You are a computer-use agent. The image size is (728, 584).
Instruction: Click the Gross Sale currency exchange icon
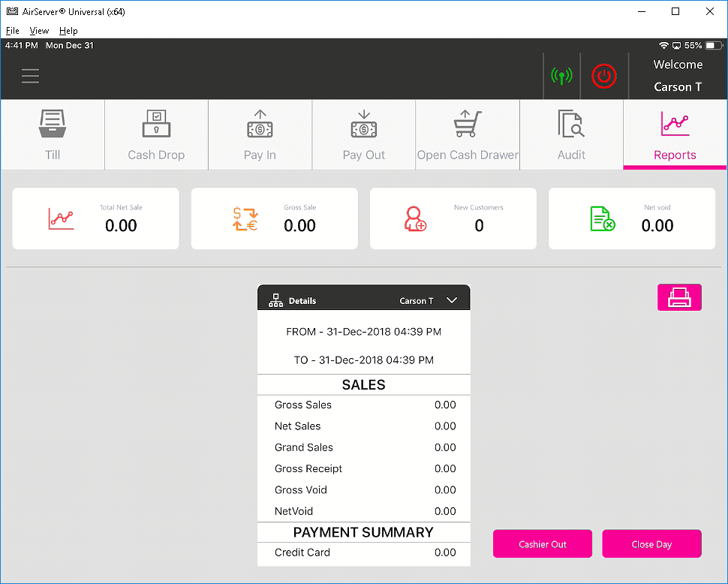coord(245,218)
